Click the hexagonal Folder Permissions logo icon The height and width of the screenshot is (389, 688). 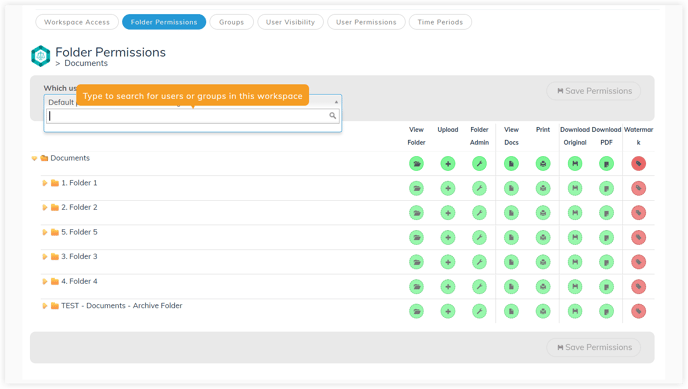pos(41,56)
